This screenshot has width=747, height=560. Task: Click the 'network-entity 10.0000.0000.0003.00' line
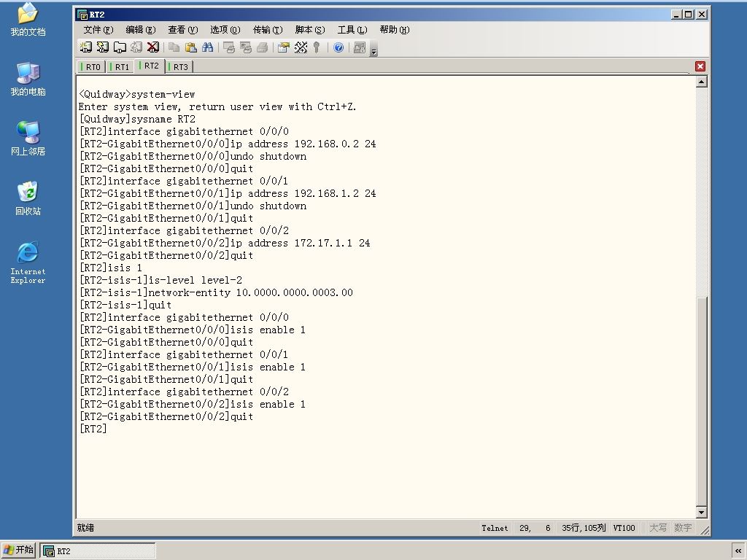216,293
